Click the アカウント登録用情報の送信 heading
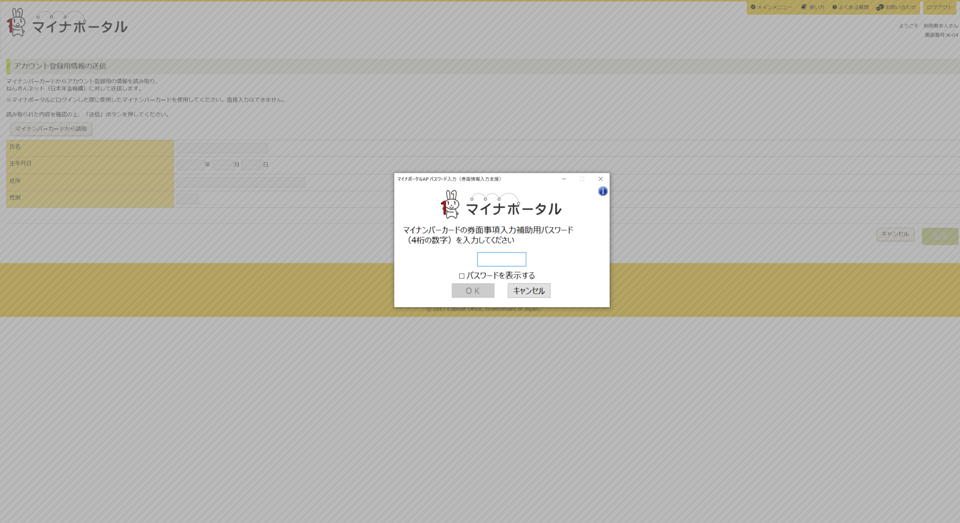Viewport: 960px width, 523px height. point(60,66)
